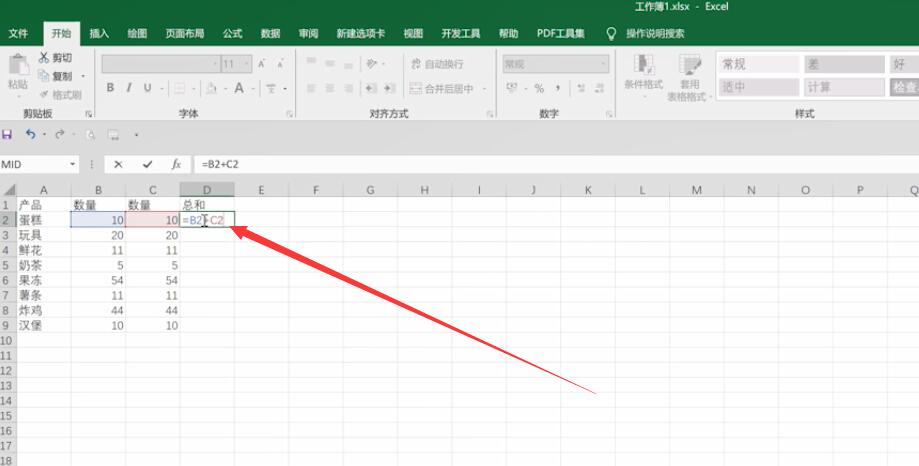Switch to the Data (数据) tab
This screenshot has width=919, height=466.
[x=270, y=33]
